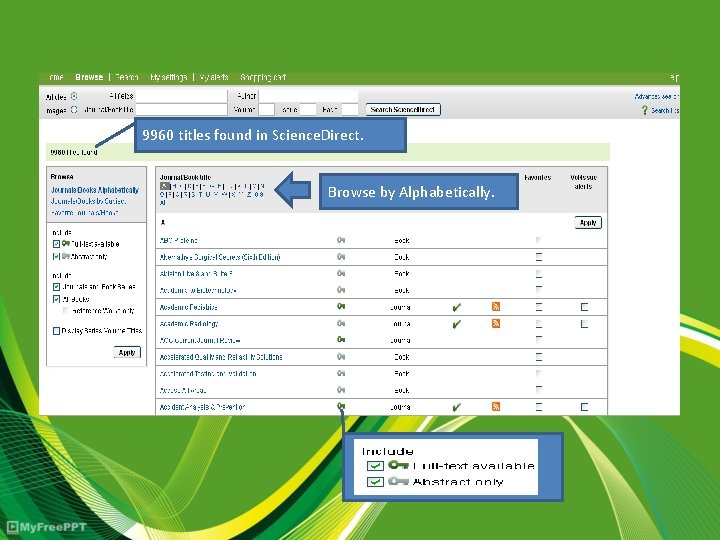Enable Display Series Volume Titles checkbox
720x540 pixels.
tap(56, 331)
